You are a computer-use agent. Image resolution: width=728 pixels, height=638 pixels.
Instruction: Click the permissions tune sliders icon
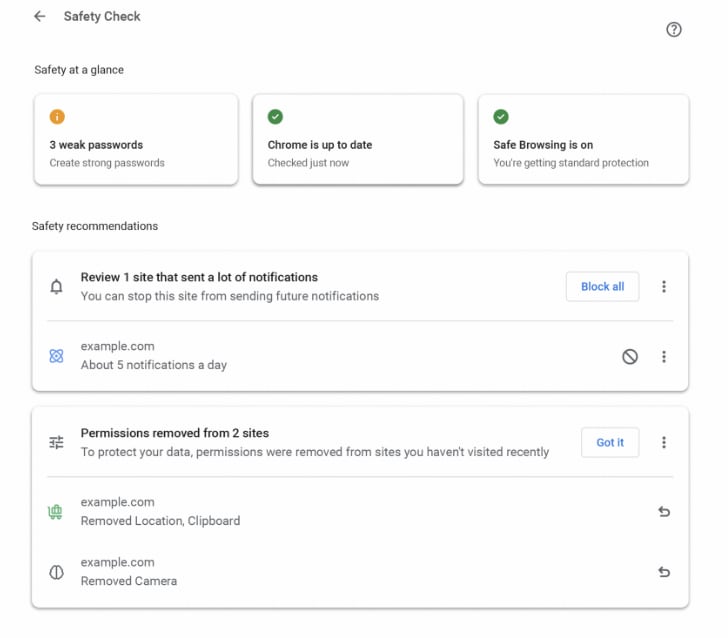pos(57,442)
